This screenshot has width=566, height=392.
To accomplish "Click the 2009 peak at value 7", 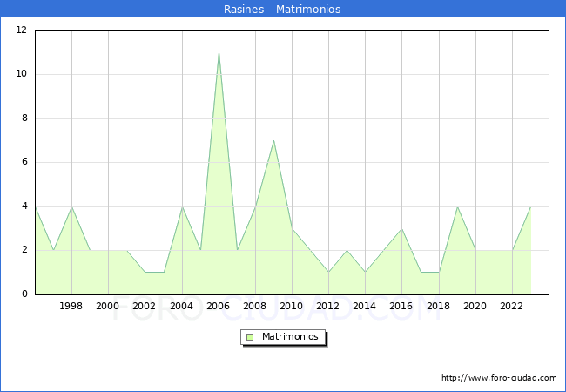I will 273,140.
